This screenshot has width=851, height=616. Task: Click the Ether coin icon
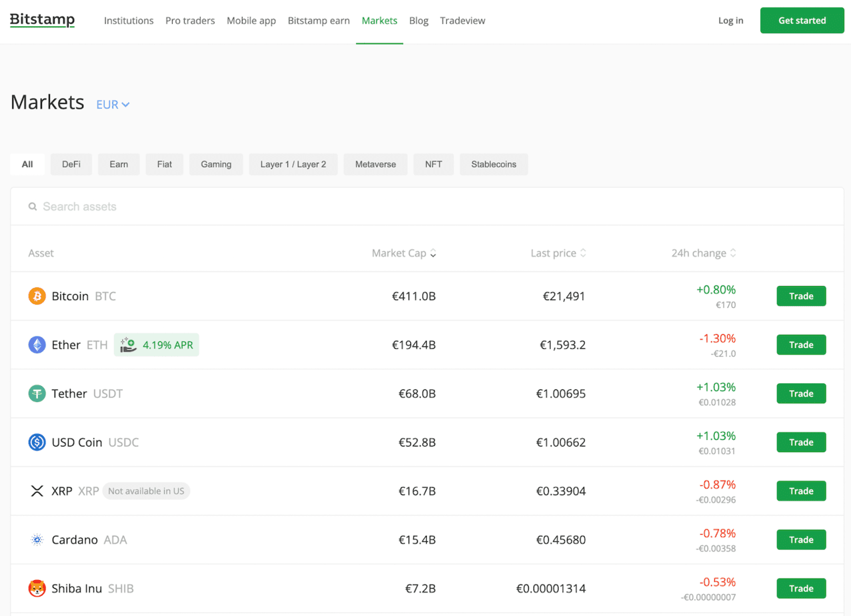click(x=37, y=345)
